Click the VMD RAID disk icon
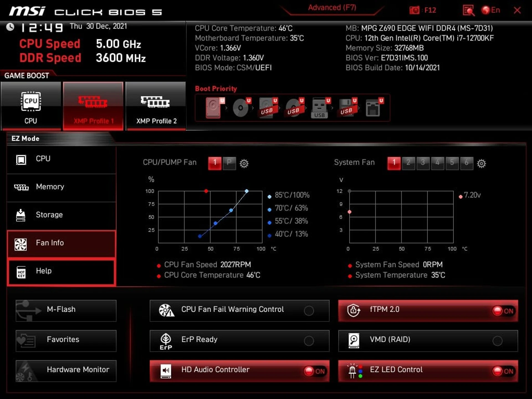 (x=354, y=341)
